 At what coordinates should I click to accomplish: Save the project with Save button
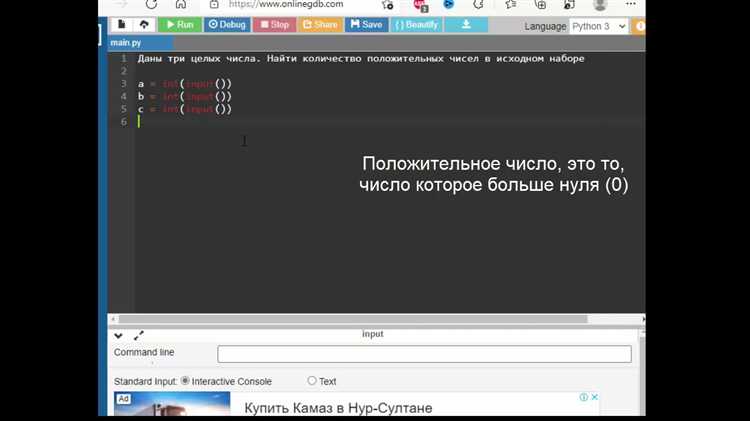coord(366,24)
